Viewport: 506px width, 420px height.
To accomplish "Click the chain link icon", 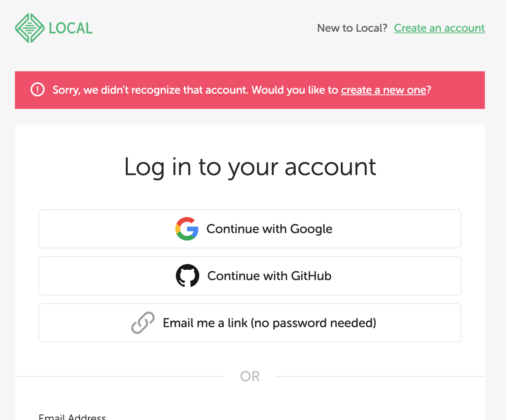I will click(x=143, y=323).
